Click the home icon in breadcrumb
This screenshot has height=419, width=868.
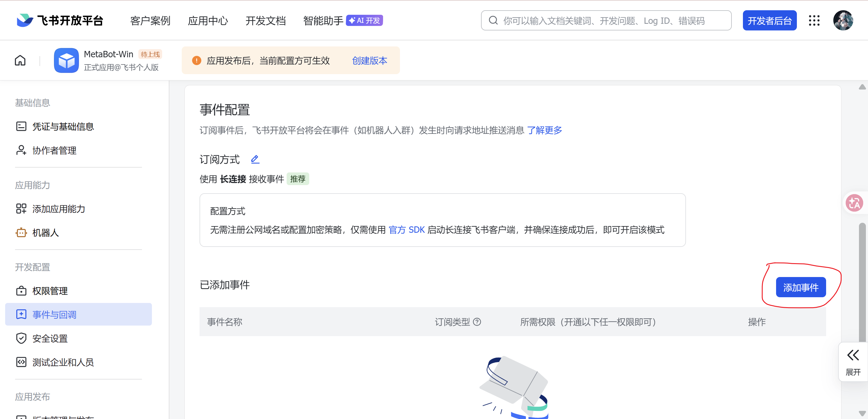click(20, 61)
